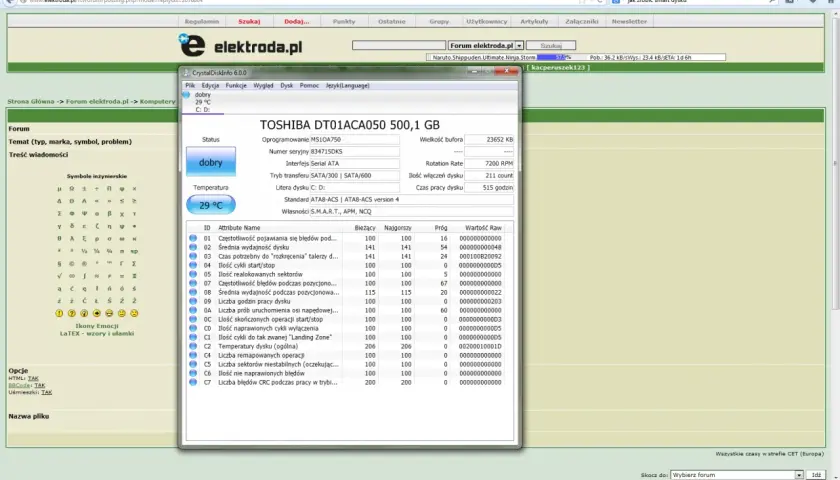
Task: Open the 'Forum elektroda.pl' search scope dropdown
Action: [x=485, y=46]
